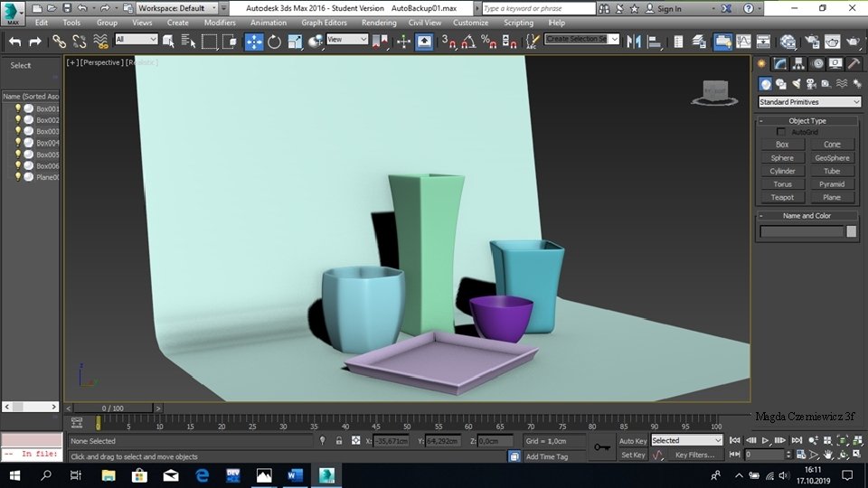This screenshot has width=868, height=488.
Task: Activate the Select and Rotate tool
Action: click(x=274, y=42)
